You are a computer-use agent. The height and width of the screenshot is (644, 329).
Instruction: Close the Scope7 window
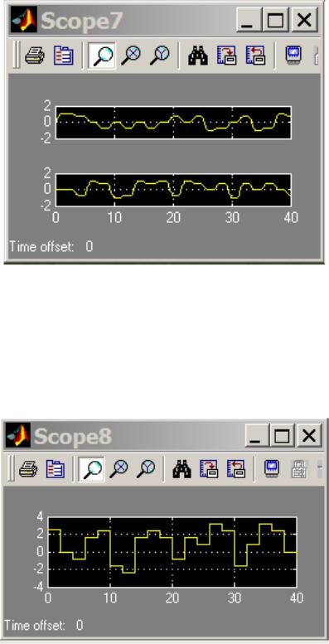pyautogui.click(x=304, y=21)
